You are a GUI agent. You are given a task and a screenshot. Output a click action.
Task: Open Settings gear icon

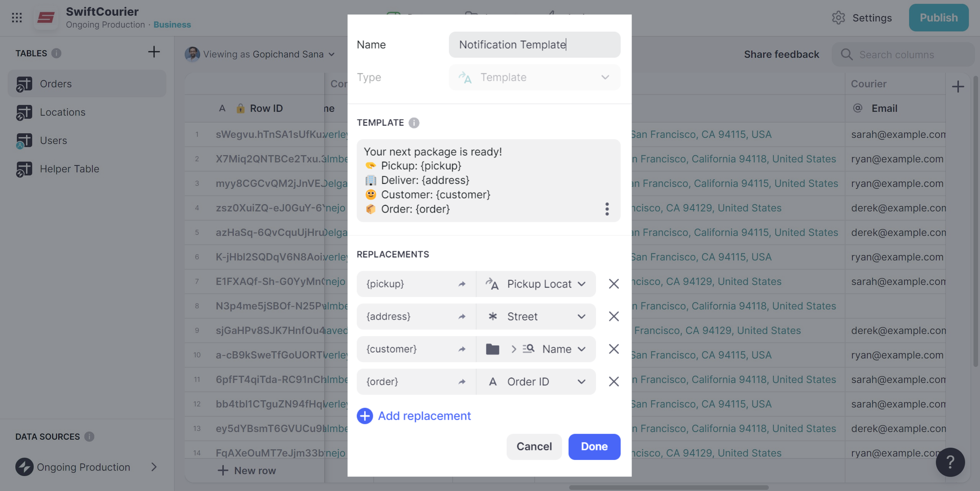click(838, 18)
